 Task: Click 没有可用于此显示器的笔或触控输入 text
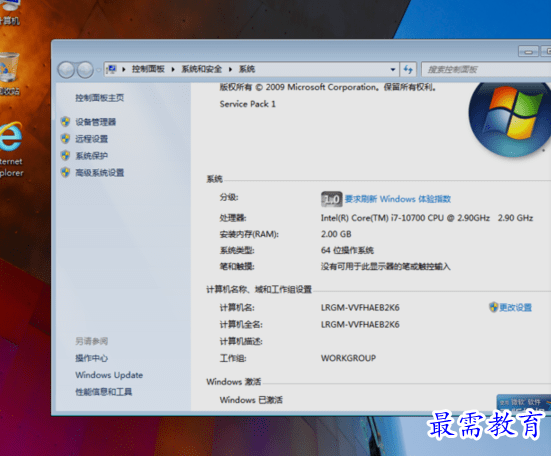385,266
